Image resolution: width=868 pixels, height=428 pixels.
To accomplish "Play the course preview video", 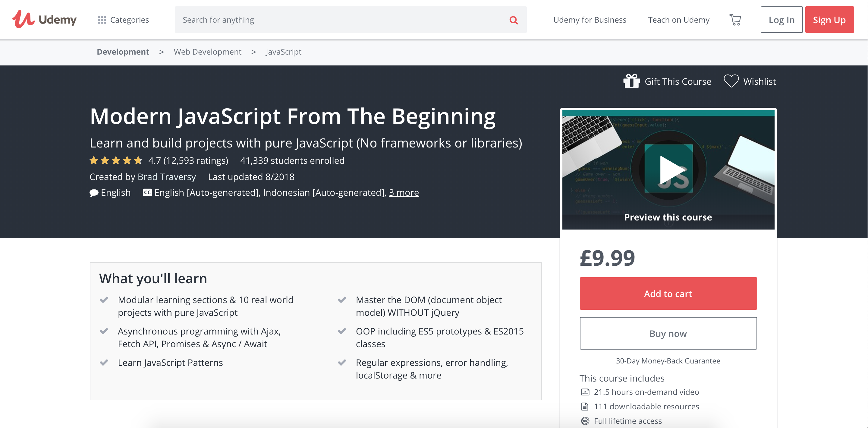I will coord(668,169).
